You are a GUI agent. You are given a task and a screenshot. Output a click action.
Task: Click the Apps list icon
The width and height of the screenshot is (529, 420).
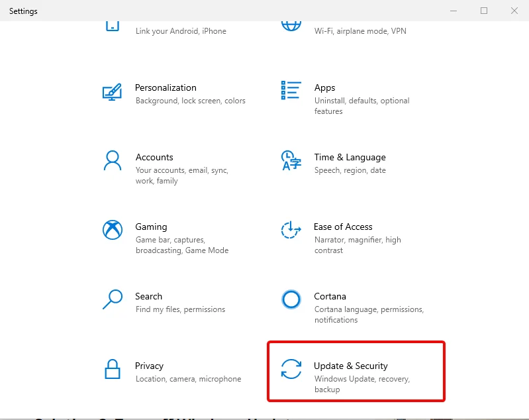[x=291, y=91]
